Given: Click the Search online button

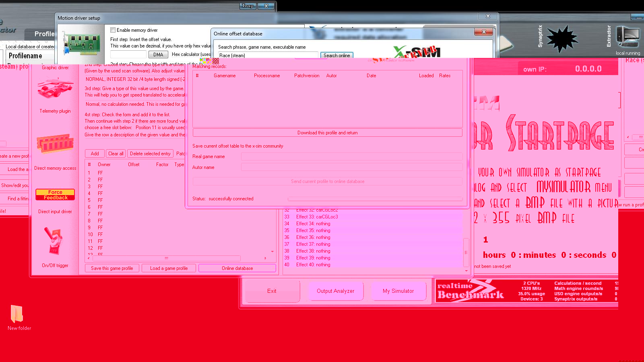Looking at the screenshot, I should [x=336, y=56].
